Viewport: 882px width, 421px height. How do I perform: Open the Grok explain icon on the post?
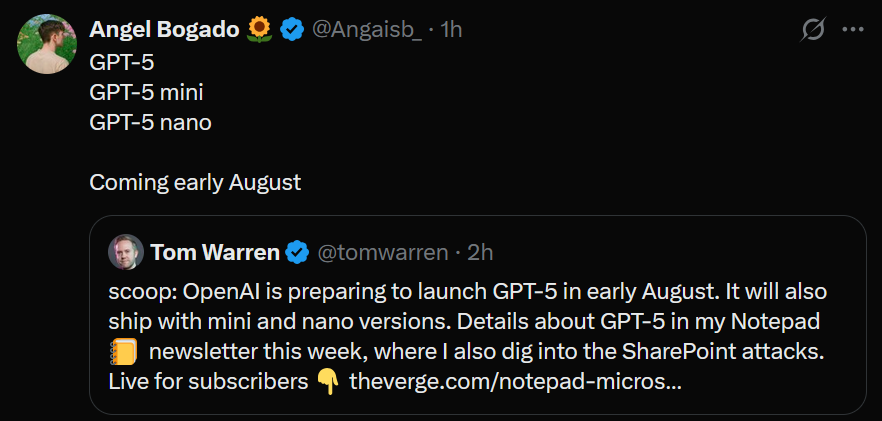click(x=812, y=31)
